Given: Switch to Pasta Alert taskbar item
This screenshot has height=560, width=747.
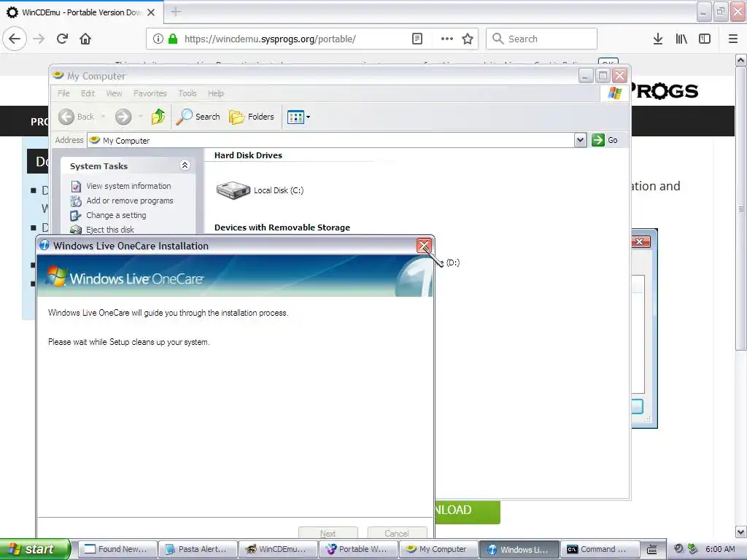Looking at the screenshot, I should 197,549.
